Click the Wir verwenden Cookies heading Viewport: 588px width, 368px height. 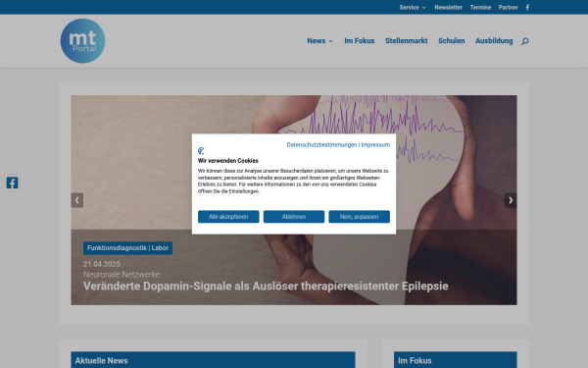(228, 161)
